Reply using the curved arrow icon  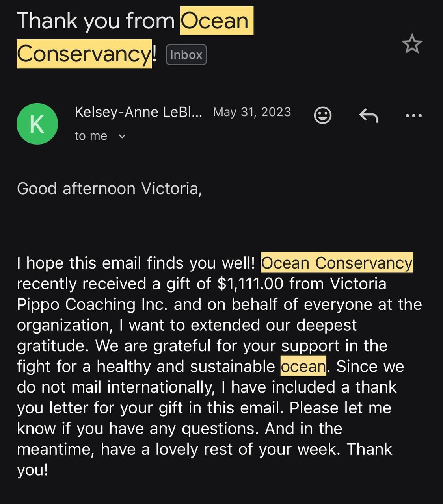point(369,115)
